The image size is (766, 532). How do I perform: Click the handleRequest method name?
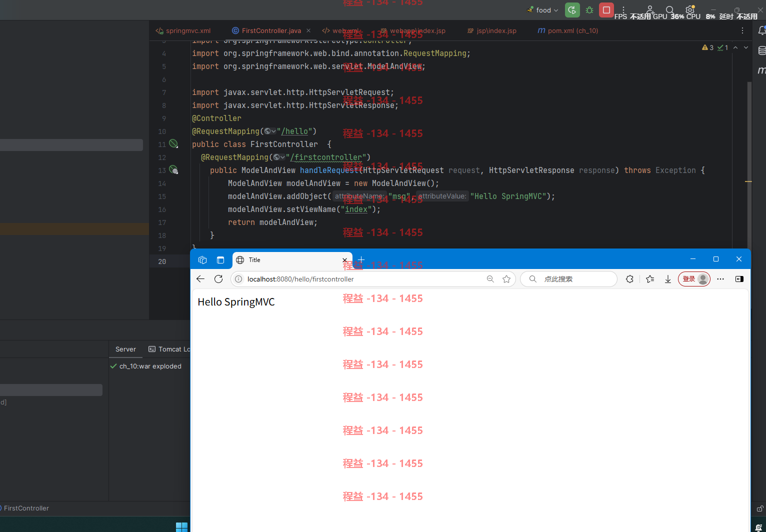329,170
